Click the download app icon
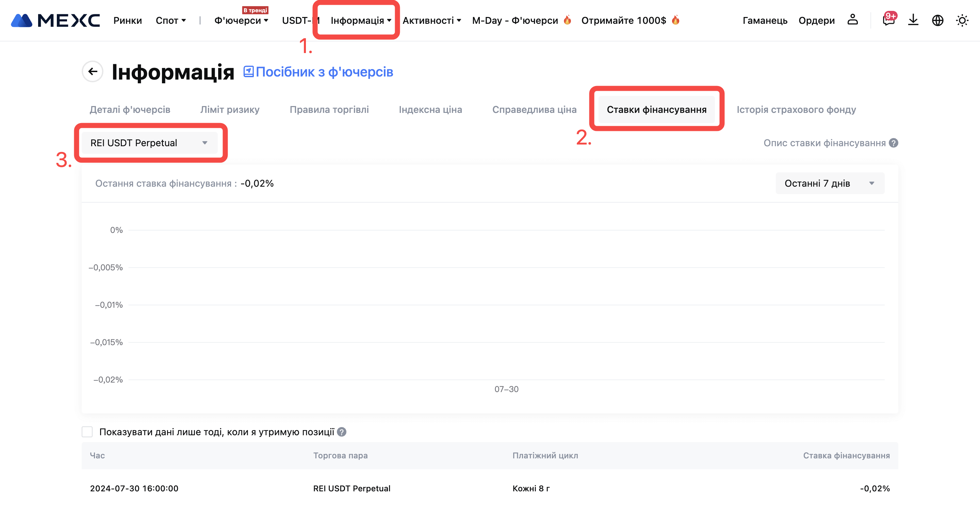The width and height of the screenshot is (980, 508). point(913,20)
